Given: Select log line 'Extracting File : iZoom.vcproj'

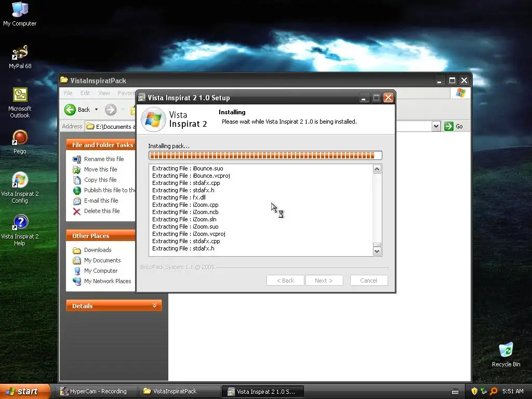Looking at the screenshot, I should point(189,234).
